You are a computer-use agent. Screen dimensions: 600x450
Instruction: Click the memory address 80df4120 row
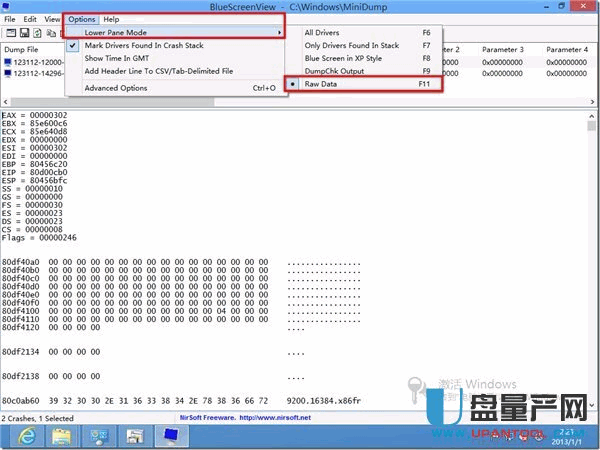[153, 328]
